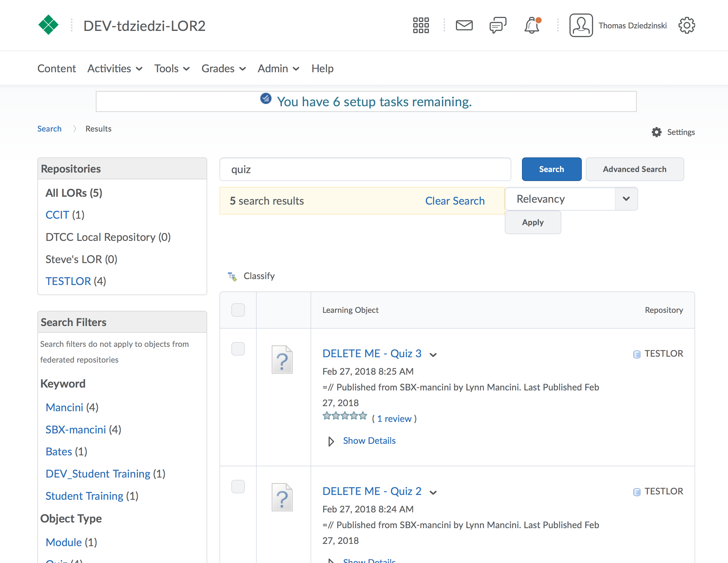Screen dimensions: 728x563
Task: Click the Classify icon
Action: pos(232,276)
